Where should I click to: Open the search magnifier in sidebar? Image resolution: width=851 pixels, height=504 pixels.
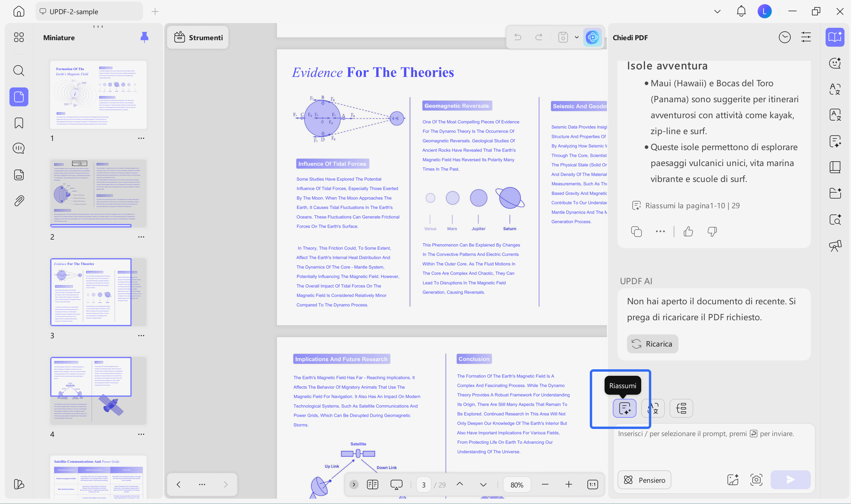tap(19, 71)
